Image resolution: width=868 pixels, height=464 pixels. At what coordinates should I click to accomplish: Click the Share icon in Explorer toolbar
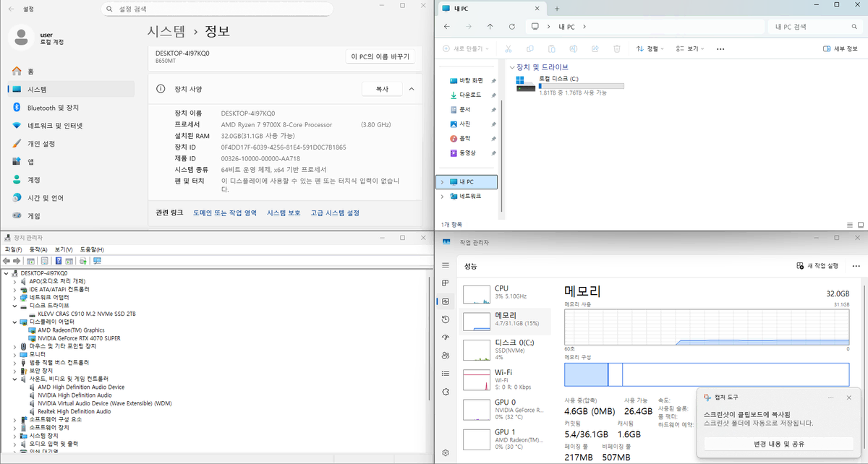(595, 48)
